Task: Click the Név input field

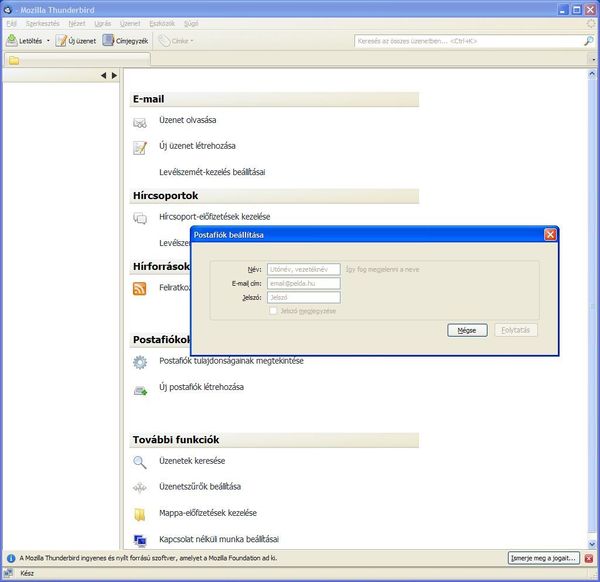Action: 303,269
